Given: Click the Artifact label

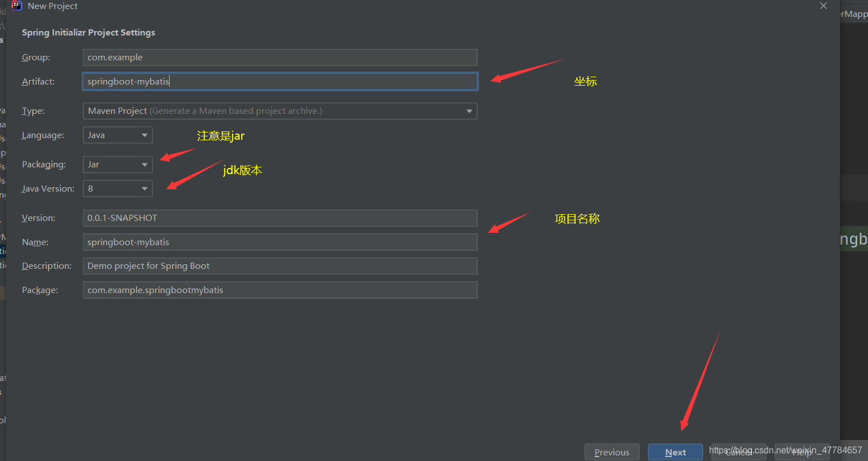Looking at the screenshot, I should click(38, 82).
